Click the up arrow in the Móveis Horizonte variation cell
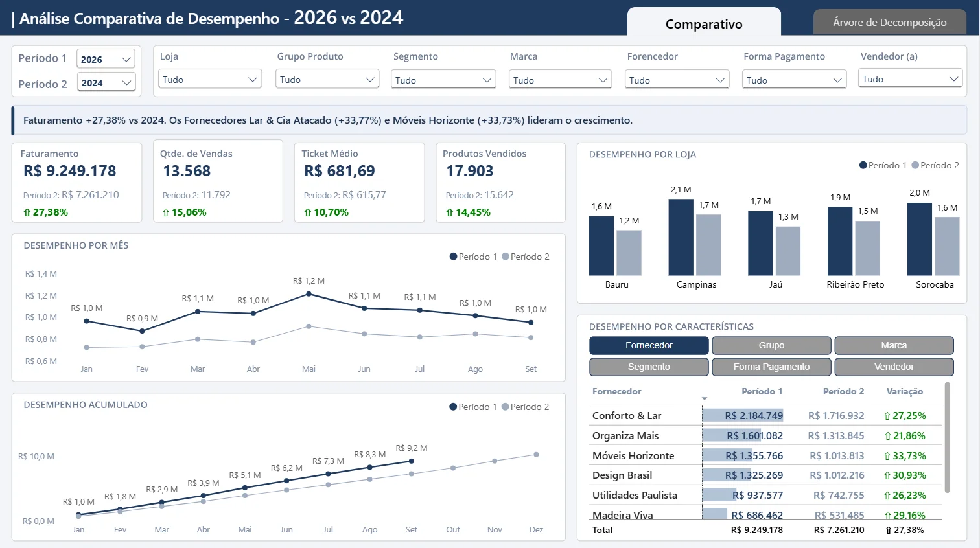The height and width of the screenshot is (548, 980). coord(887,456)
